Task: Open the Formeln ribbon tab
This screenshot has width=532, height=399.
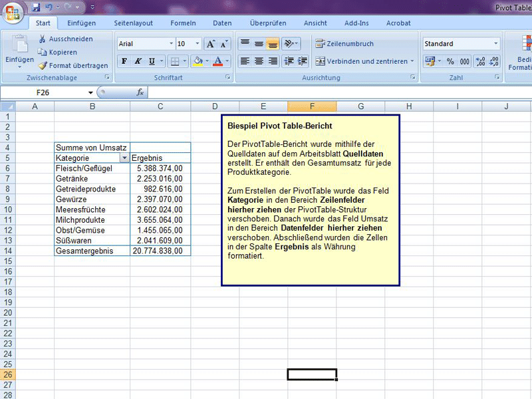Action: (184, 23)
